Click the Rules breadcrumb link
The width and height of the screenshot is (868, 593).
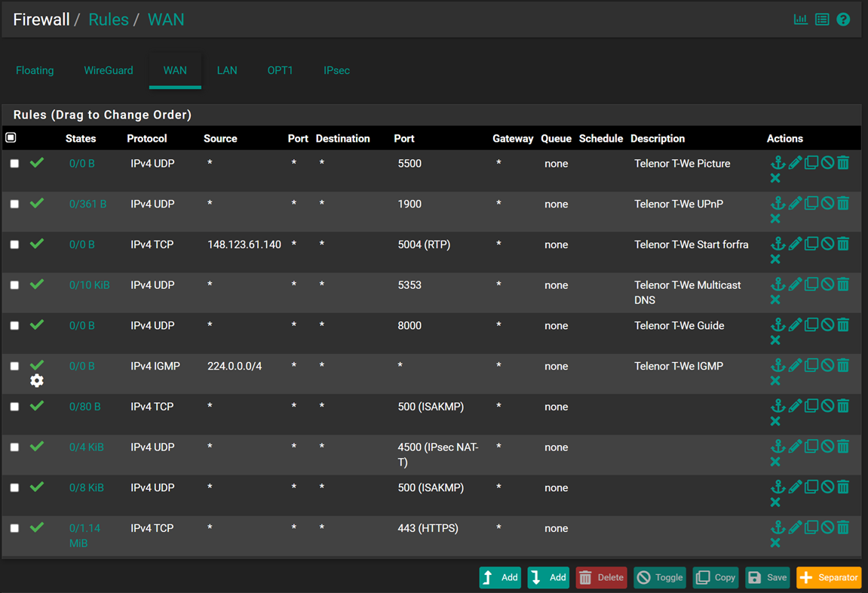(x=109, y=20)
